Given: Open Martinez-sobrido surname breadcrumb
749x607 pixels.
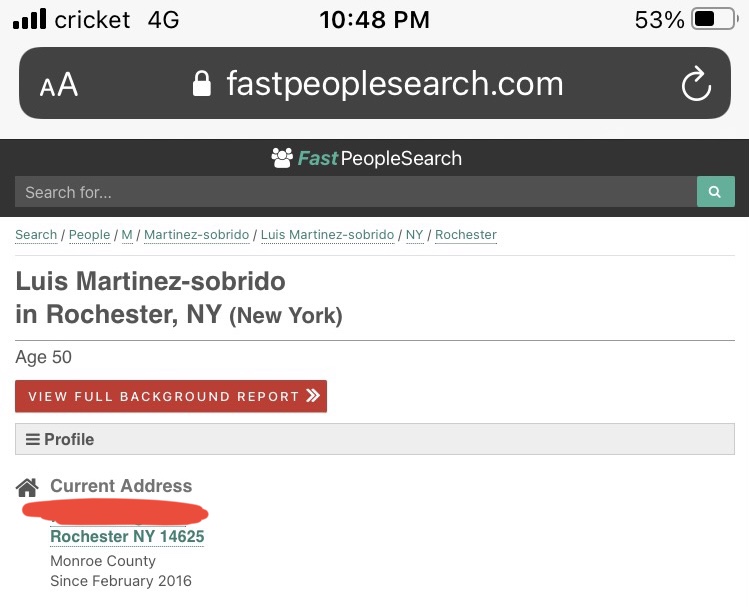Looking at the screenshot, I should pos(196,235).
